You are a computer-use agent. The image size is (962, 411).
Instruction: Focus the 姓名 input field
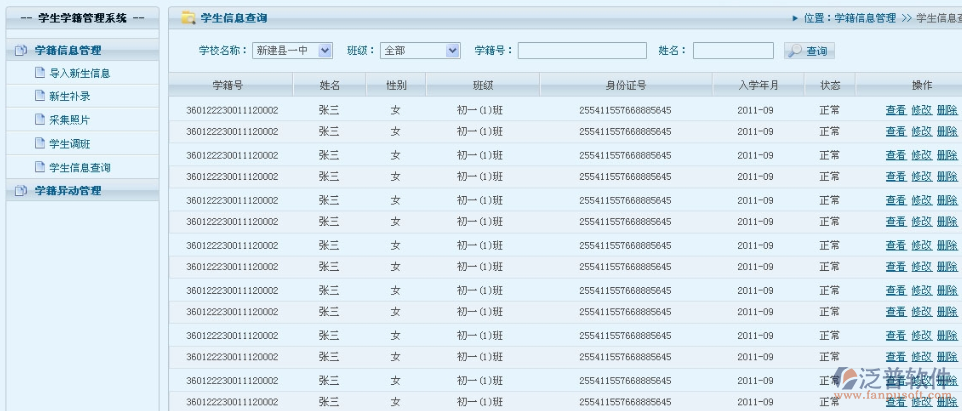pos(733,51)
